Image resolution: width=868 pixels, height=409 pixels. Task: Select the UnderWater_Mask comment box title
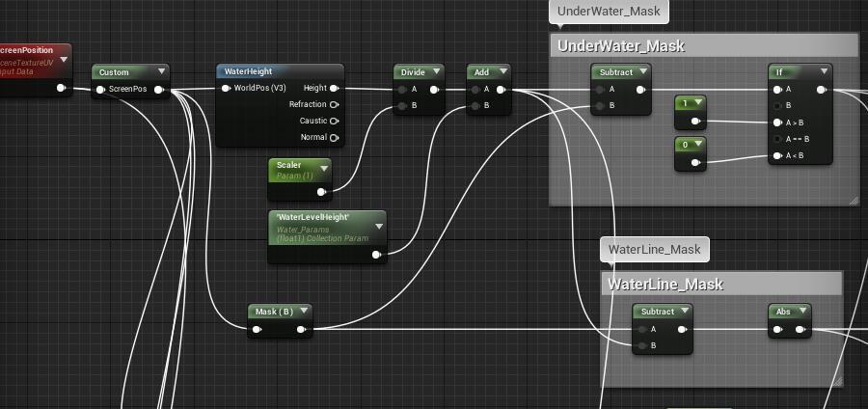(621, 45)
